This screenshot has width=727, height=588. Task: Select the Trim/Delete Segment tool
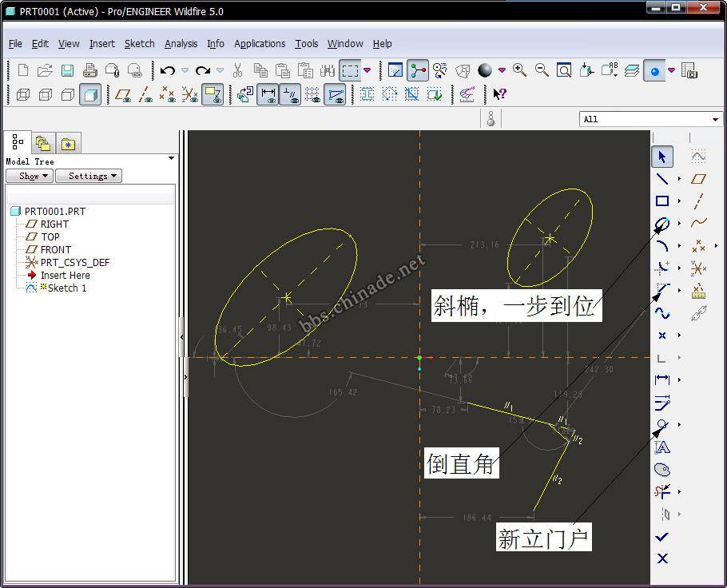pos(662,491)
